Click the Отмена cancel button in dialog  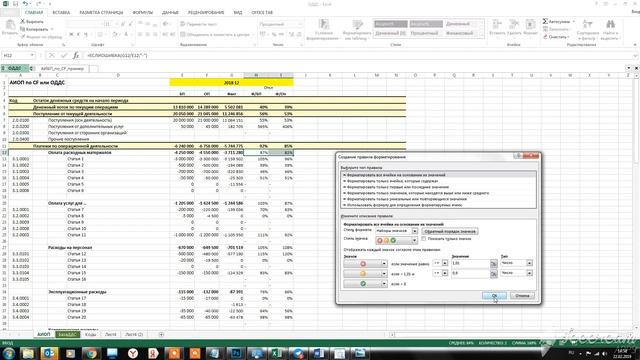(x=522, y=296)
